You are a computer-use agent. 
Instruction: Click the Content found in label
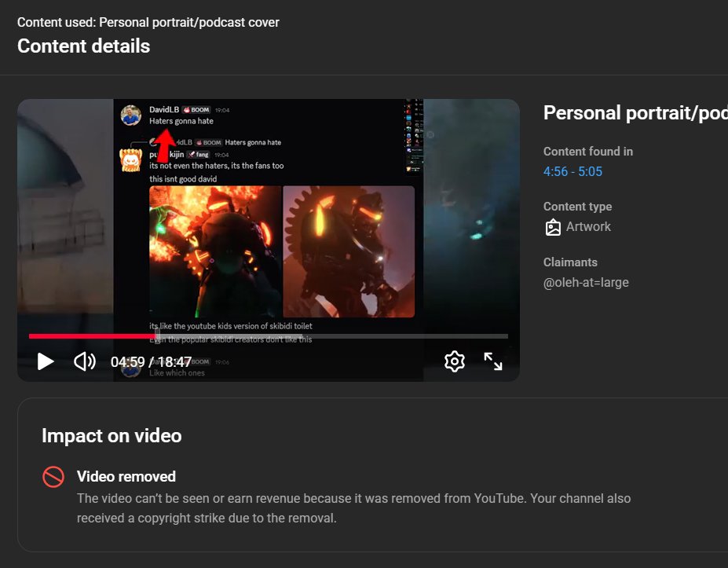pos(587,152)
